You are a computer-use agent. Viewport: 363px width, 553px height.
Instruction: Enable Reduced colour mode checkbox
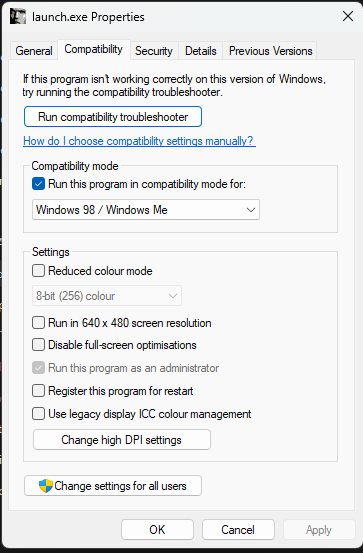(x=38, y=271)
